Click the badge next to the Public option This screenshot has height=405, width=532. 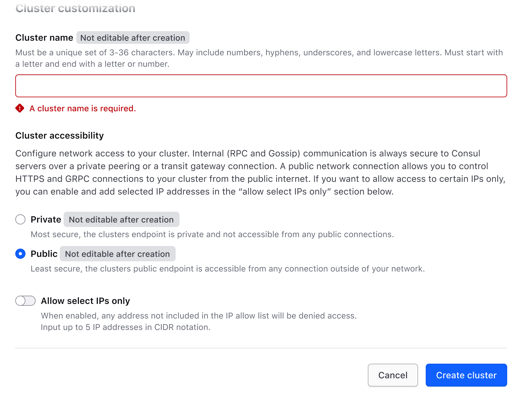(x=117, y=254)
